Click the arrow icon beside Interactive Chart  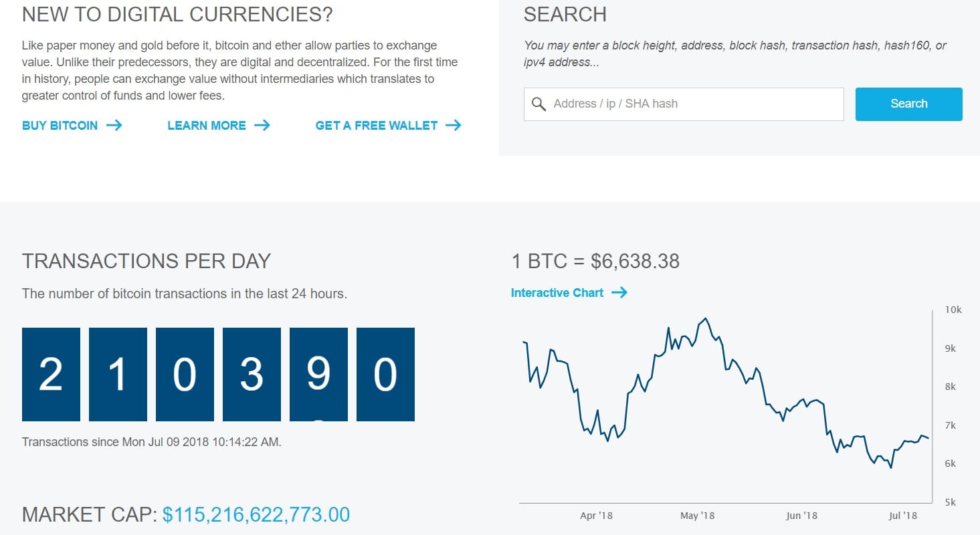click(619, 292)
